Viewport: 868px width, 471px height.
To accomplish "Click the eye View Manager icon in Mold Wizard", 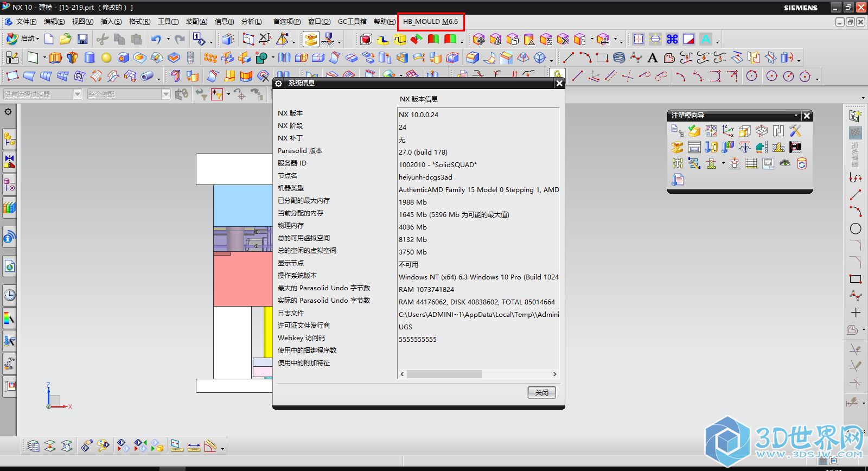I will click(784, 163).
